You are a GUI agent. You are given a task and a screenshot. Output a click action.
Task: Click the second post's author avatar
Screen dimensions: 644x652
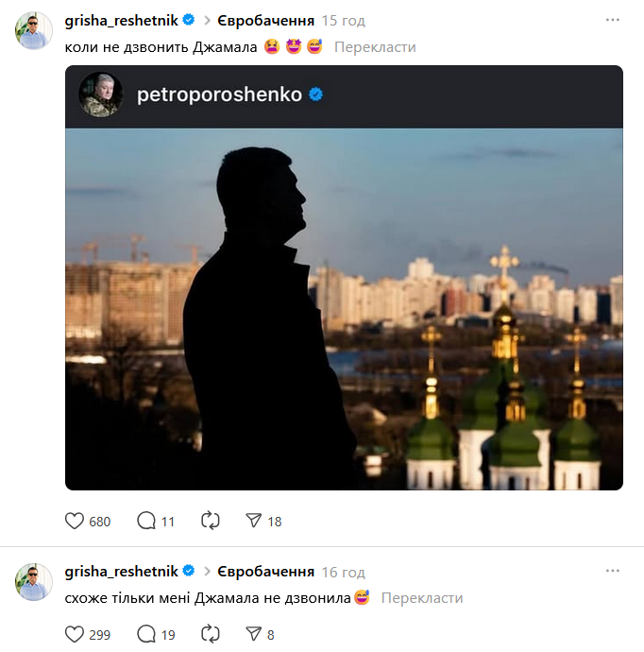click(x=34, y=582)
